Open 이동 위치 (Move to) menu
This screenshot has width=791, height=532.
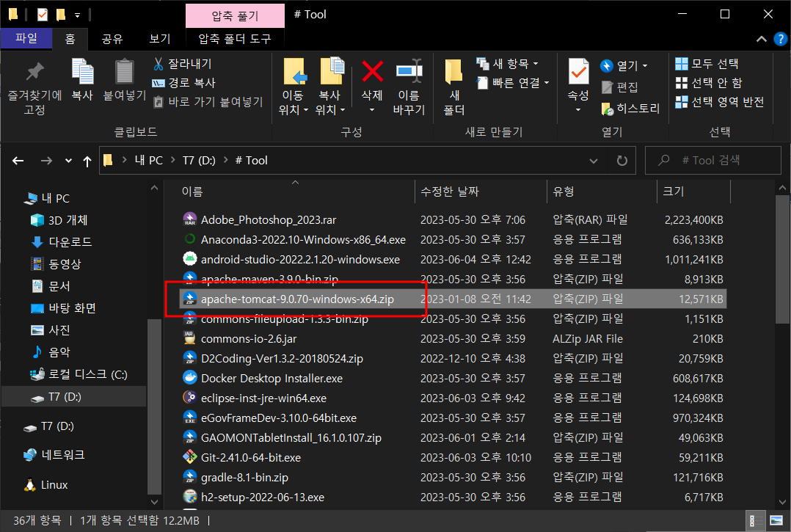point(293,87)
